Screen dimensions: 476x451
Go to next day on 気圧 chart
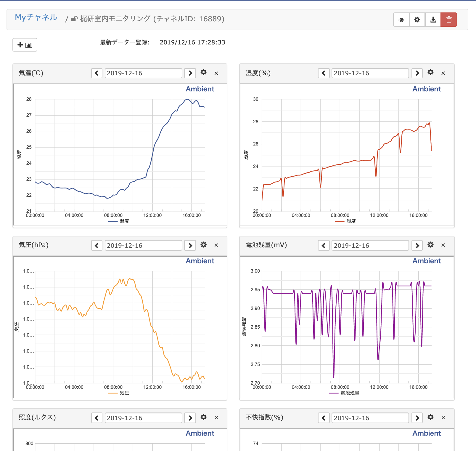pyautogui.click(x=190, y=246)
